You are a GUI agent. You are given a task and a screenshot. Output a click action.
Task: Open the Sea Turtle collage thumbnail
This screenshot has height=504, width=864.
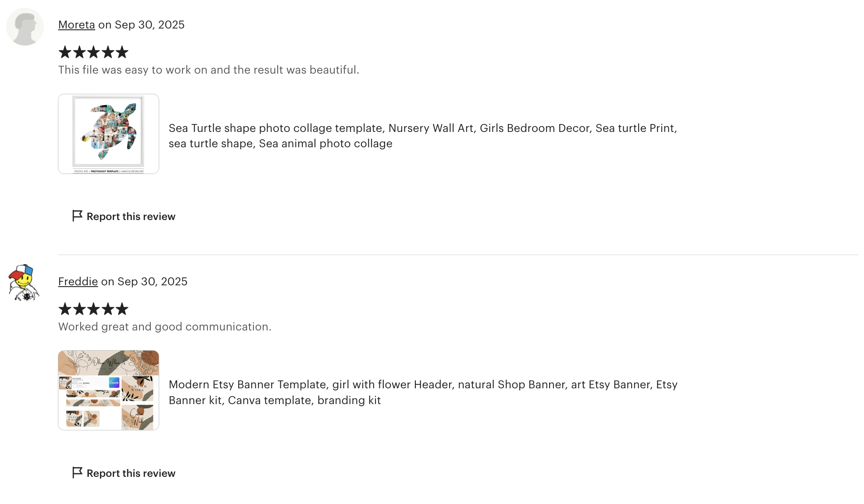click(108, 134)
